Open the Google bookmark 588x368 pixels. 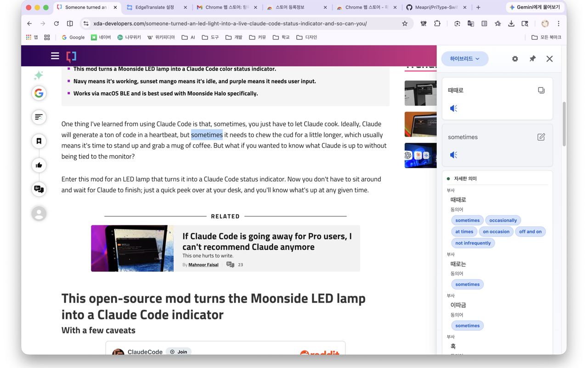[x=73, y=37]
